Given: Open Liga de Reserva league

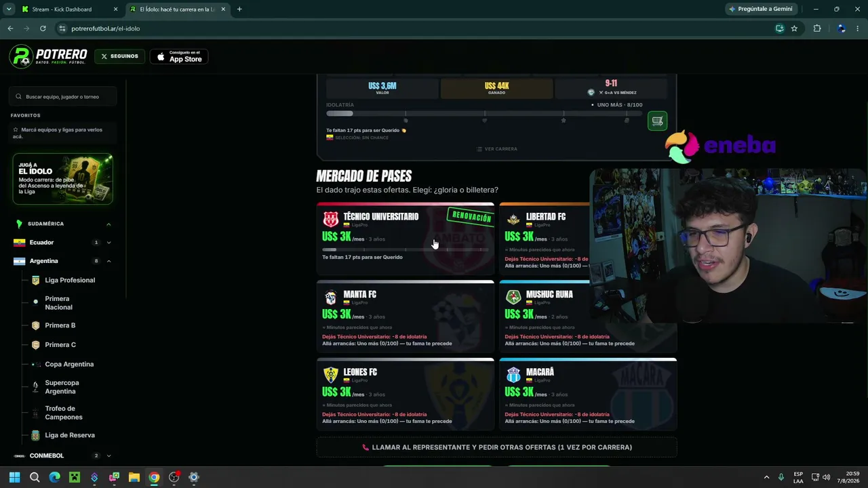Looking at the screenshot, I should (x=70, y=435).
